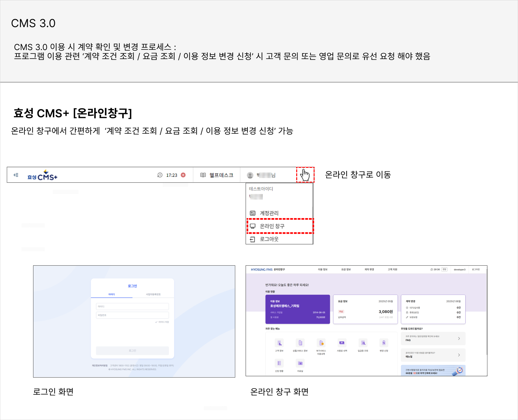Open the 부가서비스 이용내역 shortcut icon
This screenshot has width=518, height=420.
point(321,343)
